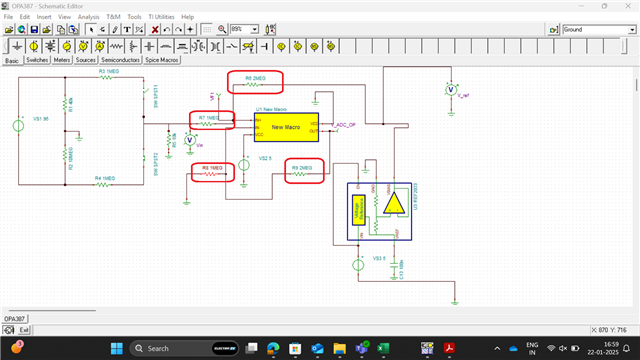Select the arrow pointer tool
The image size is (640, 360).
click(x=91, y=29)
